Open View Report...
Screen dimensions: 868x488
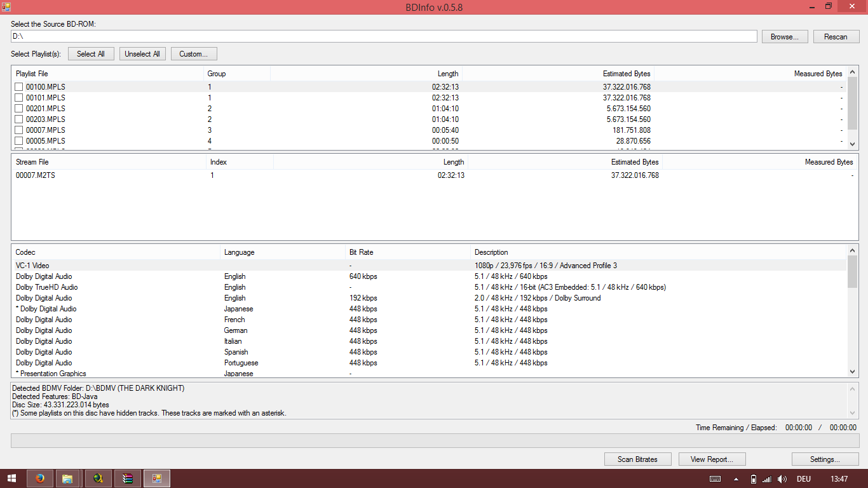(x=712, y=459)
